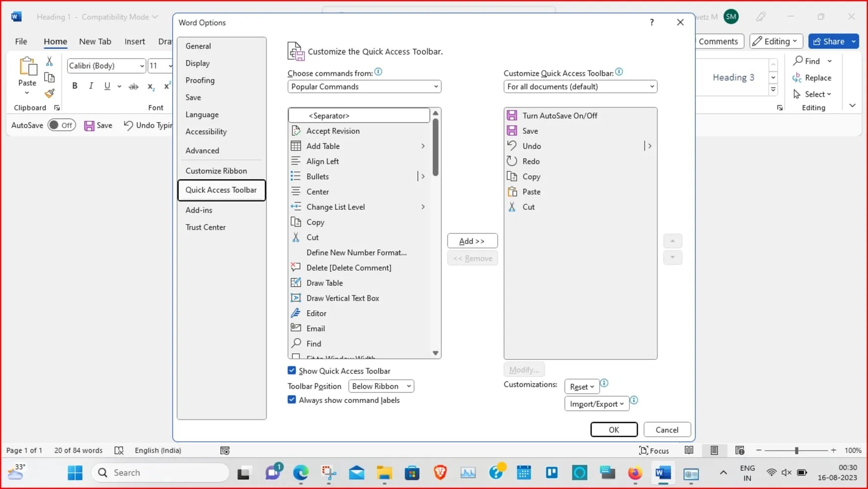Toggle the AutoSave switch off-state
The width and height of the screenshot is (868, 489).
point(62,125)
